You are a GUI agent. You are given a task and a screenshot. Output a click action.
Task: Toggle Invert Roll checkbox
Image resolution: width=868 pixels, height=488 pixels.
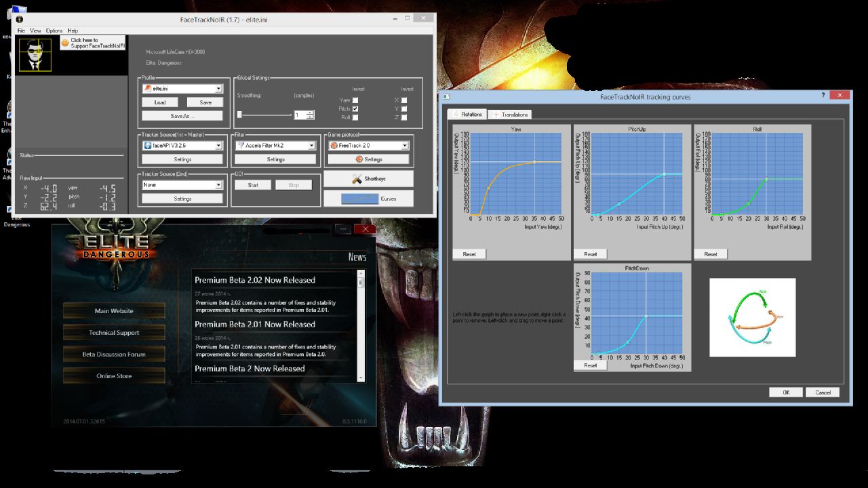355,117
